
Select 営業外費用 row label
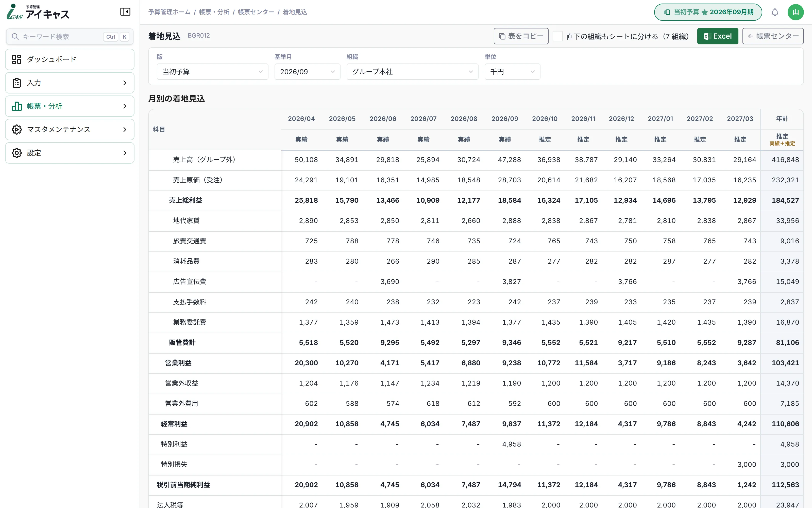click(x=181, y=404)
